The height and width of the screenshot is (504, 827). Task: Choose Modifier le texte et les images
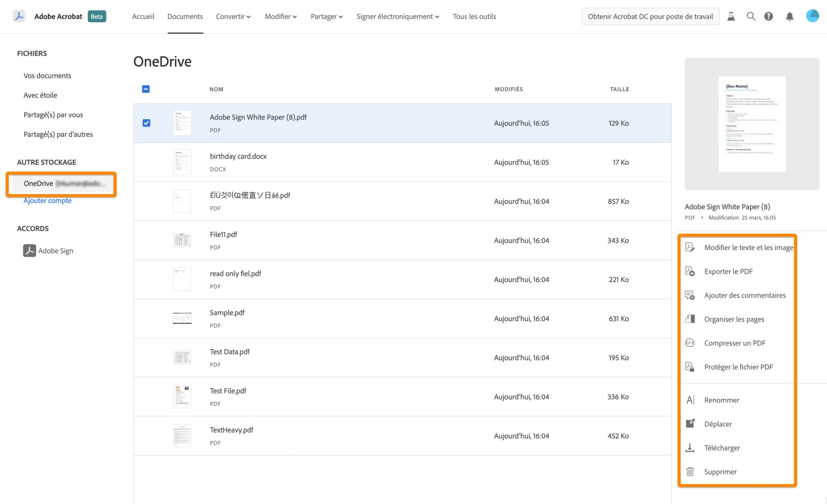(749, 247)
